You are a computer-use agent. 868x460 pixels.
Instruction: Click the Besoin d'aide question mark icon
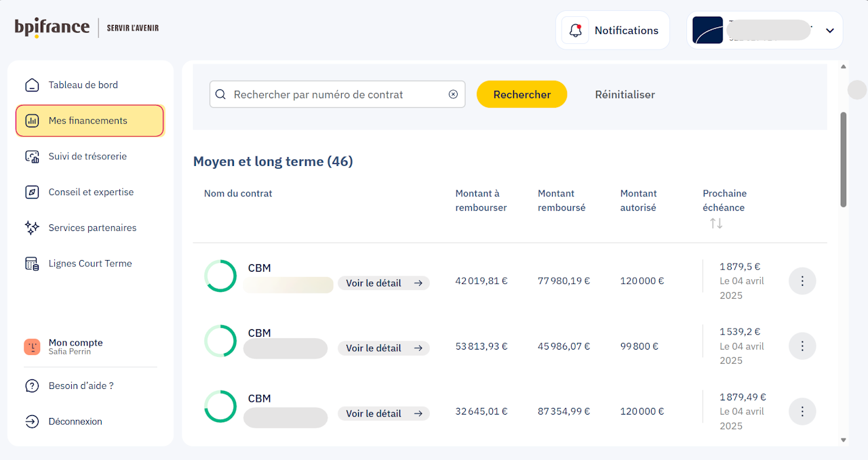coord(32,386)
